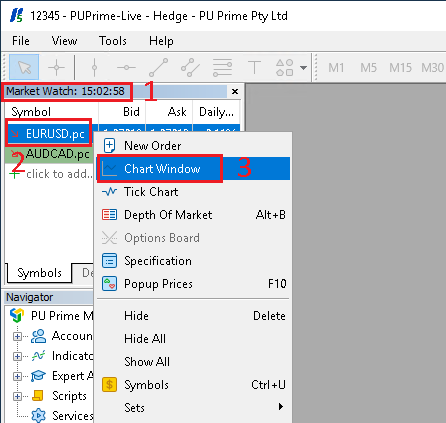The image size is (446, 423).
Task: Close the Market Watch panel
Action: pyautogui.click(x=235, y=91)
